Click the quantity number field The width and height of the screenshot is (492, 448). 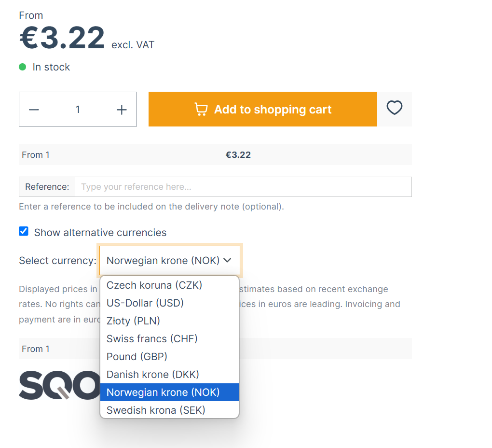point(78,109)
